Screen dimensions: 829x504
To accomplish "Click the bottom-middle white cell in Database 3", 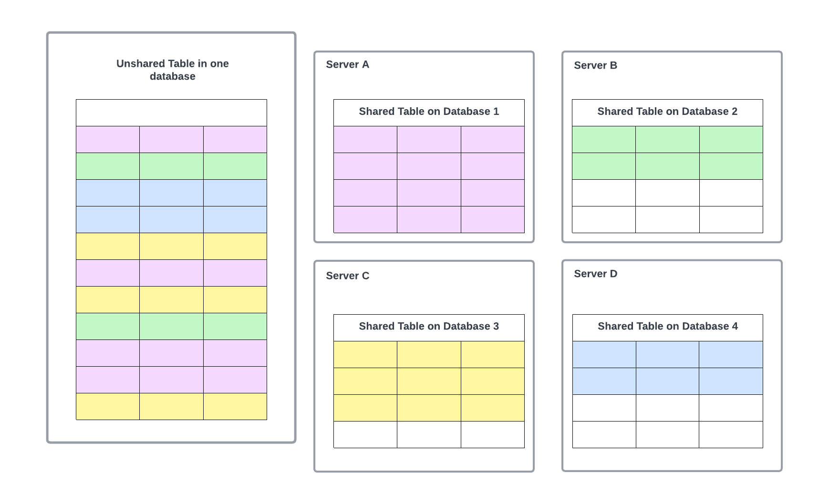I will click(x=429, y=434).
